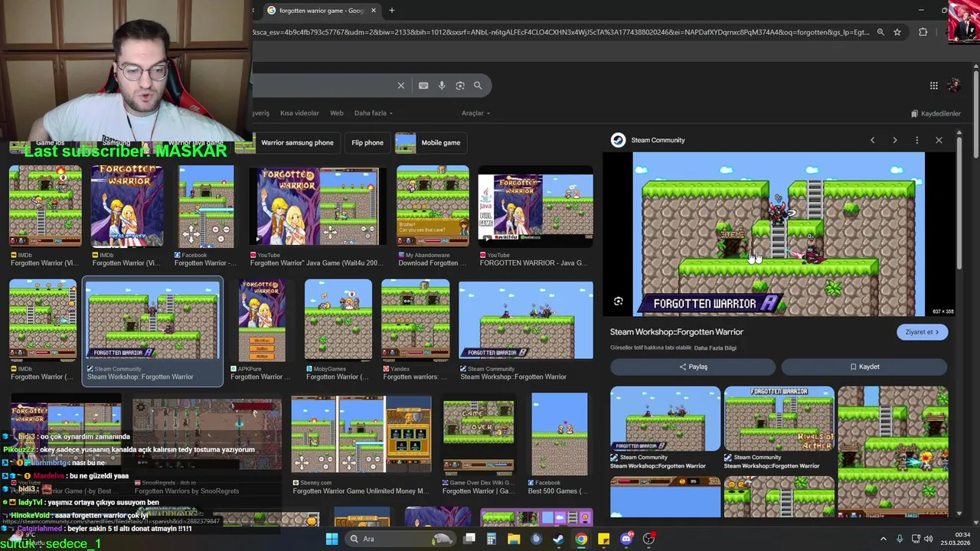Click the Kaydet save button
Image resolution: width=980 pixels, height=551 pixels.
click(864, 367)
